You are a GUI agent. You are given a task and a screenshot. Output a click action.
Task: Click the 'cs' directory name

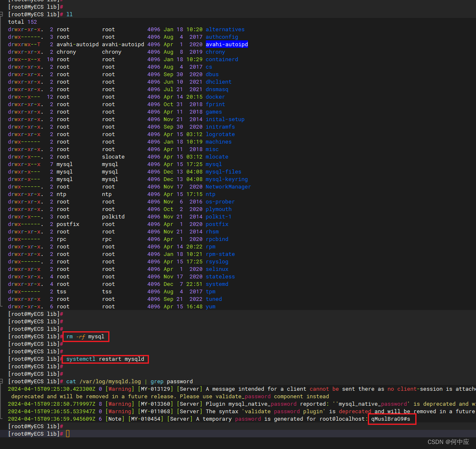coord(209,67)
